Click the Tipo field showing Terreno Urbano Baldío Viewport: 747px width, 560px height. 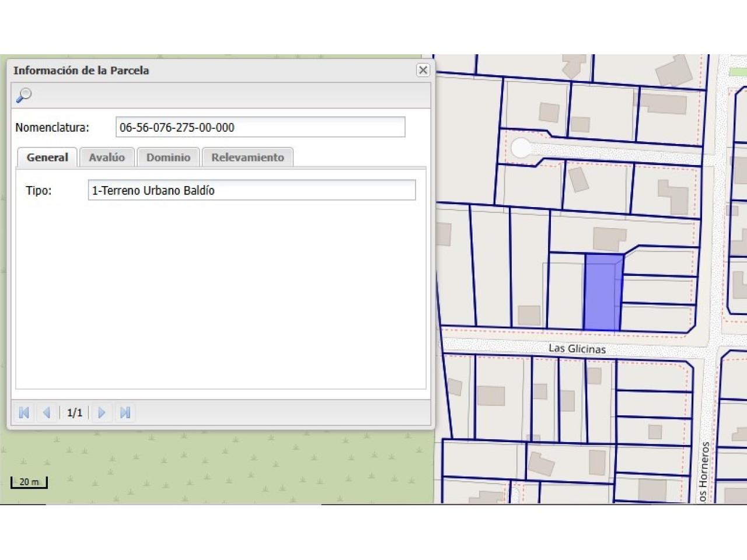[x=252, y=190]
